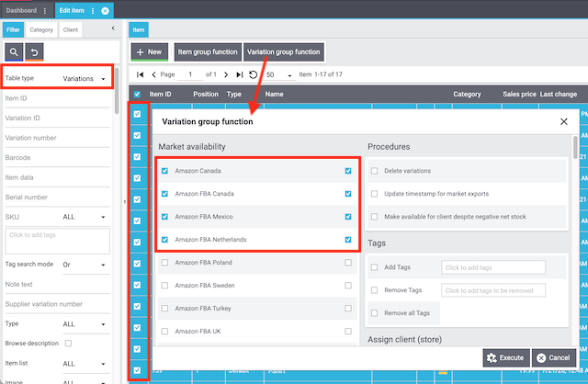Click the Add Tags input field
Viewport: 588px width, 384px height.
point(492,267)
